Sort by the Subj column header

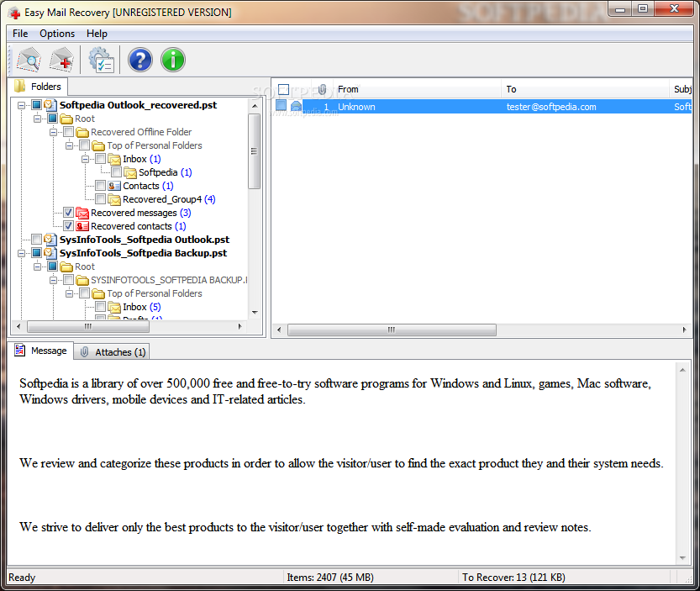point(682,89)
